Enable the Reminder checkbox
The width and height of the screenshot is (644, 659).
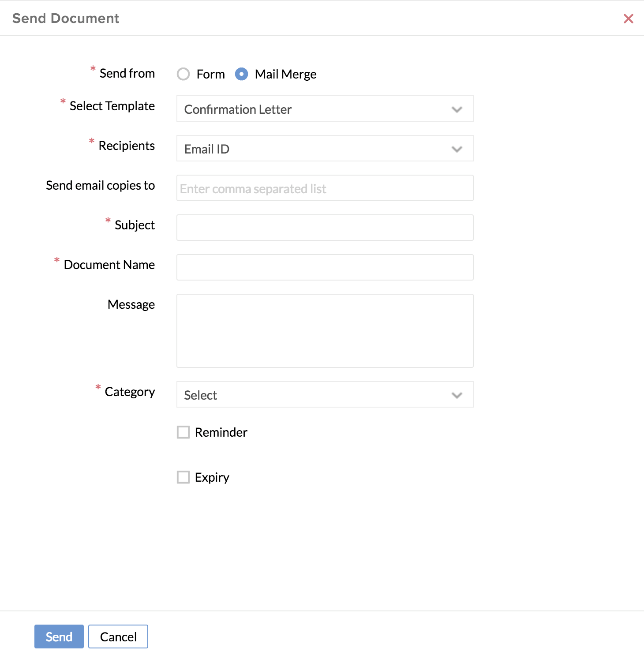183,432
